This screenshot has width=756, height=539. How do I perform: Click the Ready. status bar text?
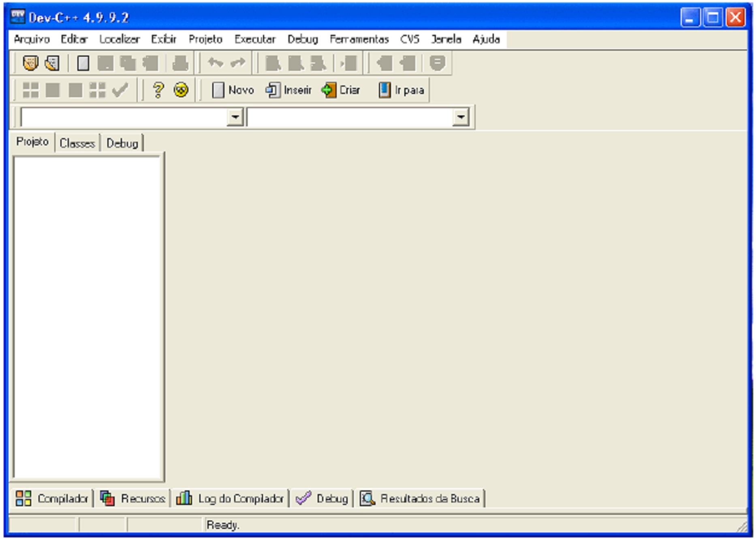click(223, 525)
